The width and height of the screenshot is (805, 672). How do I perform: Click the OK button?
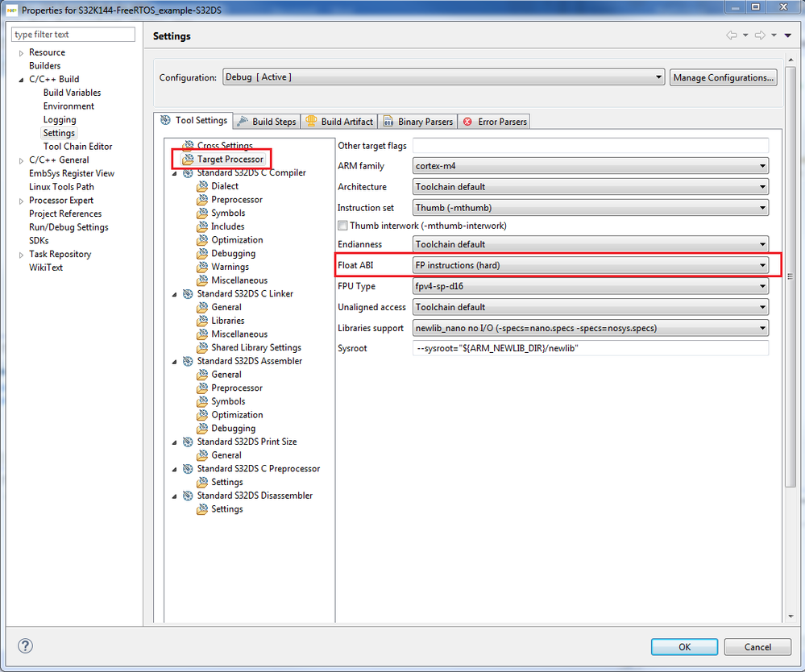(684, 647)
